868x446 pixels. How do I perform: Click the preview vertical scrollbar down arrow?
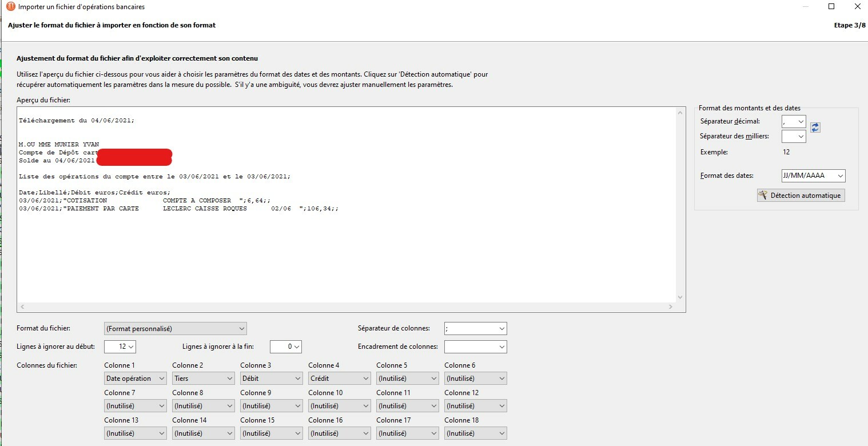680,297
